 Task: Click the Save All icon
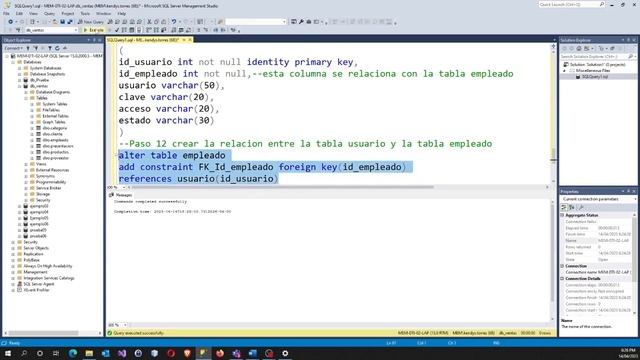pos(70,22)
